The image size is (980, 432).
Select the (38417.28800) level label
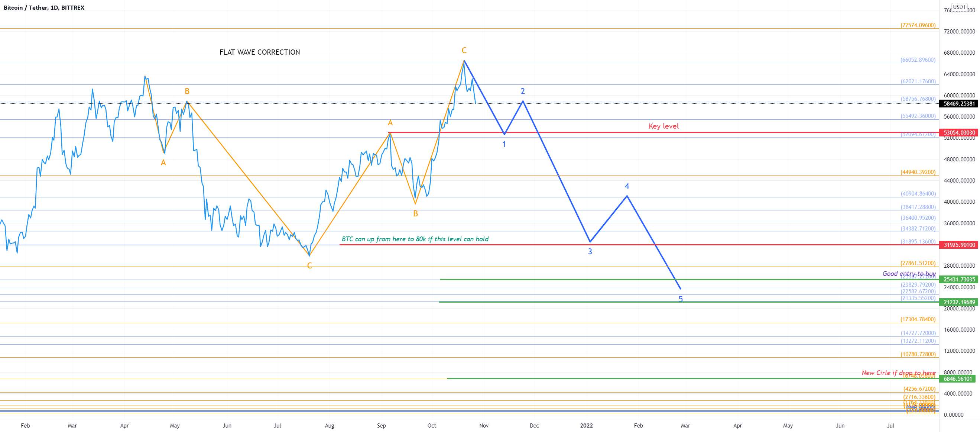[x=918, y=207]
